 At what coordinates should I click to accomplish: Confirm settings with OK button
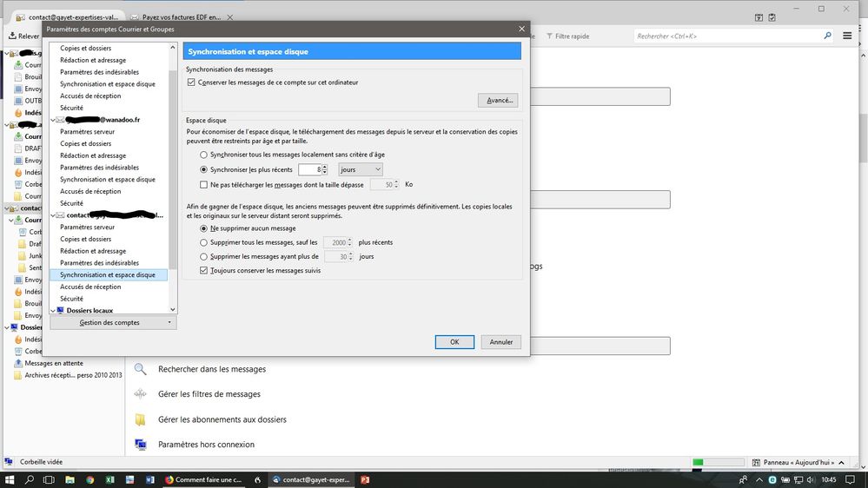click(x=454, y=342)
